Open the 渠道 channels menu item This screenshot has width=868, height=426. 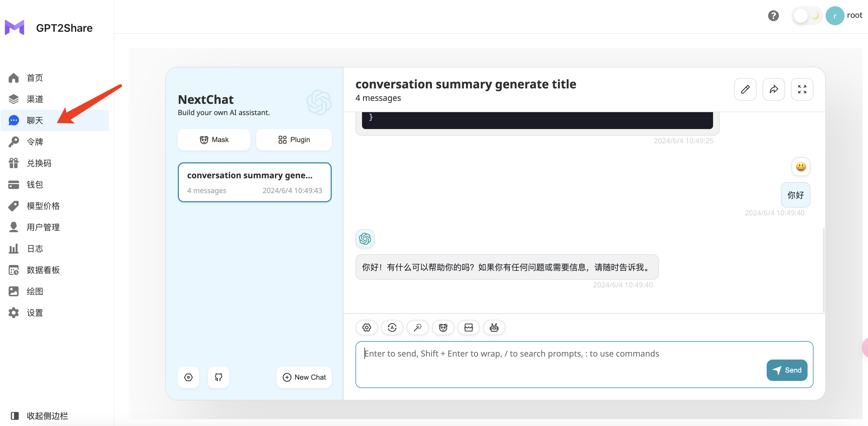click(35, 99)
